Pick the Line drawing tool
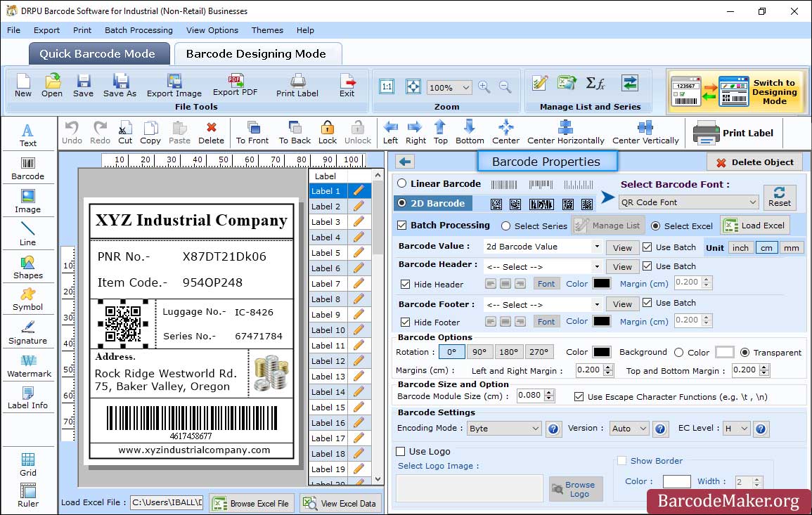Viewport: 812px width, 515px height. pyautogui.click(x=27, y=234)
